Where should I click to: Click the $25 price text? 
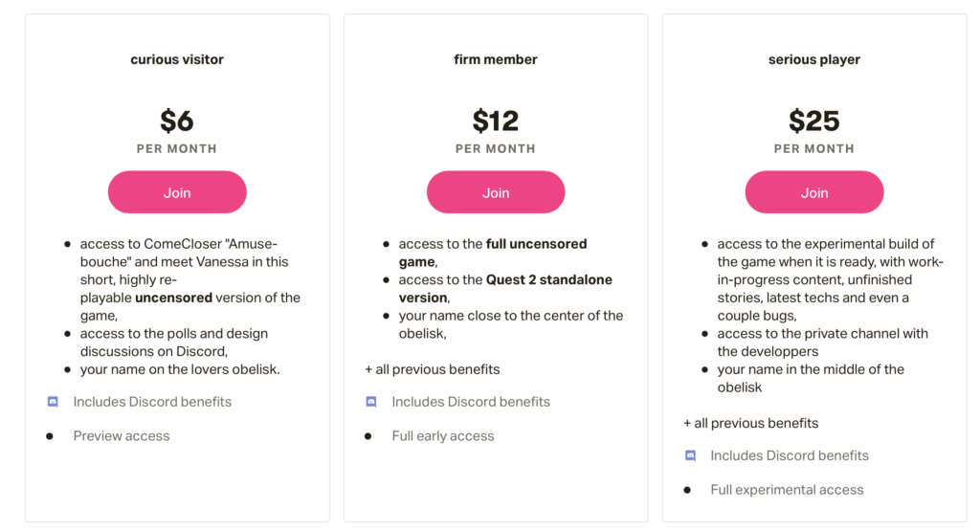coord(814,121)
